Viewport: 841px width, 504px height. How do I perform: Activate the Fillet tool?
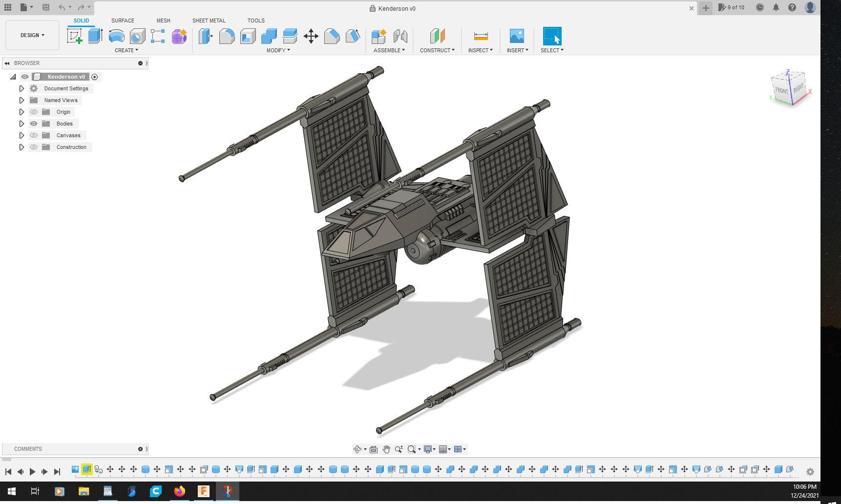click(227, 36)
